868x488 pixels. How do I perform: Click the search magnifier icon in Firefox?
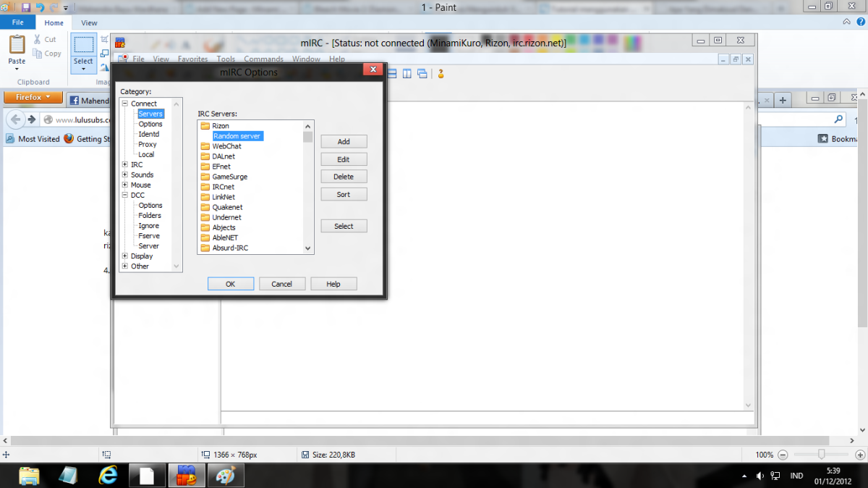pos(838,119)
